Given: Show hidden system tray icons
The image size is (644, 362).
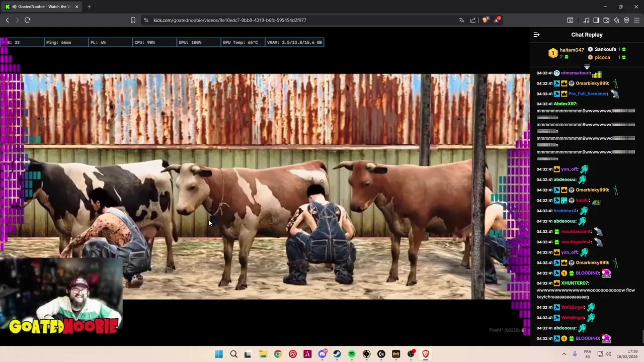Looking at the screenshot, I should pos(564,354).
